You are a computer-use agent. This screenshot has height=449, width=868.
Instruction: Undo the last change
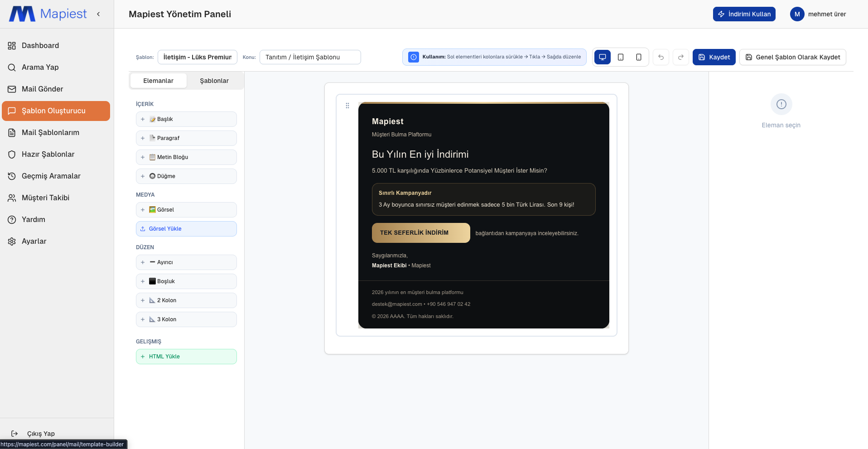point(661,57)
